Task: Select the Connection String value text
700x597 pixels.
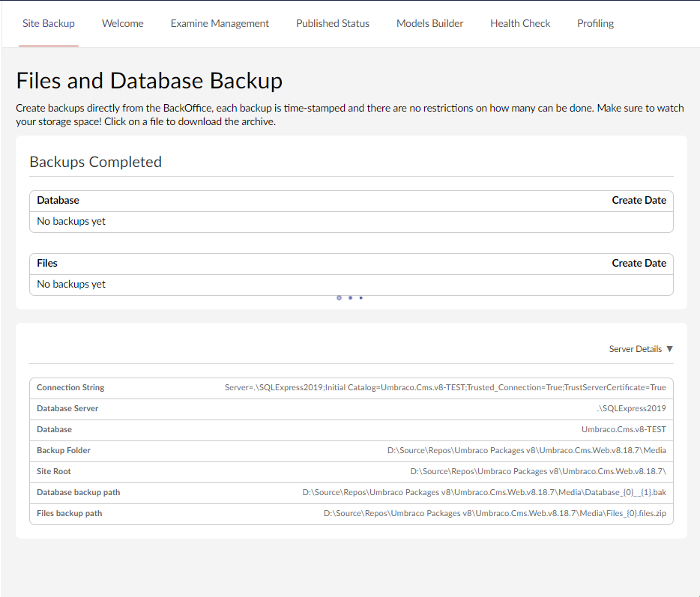Action: coord(445,388)
